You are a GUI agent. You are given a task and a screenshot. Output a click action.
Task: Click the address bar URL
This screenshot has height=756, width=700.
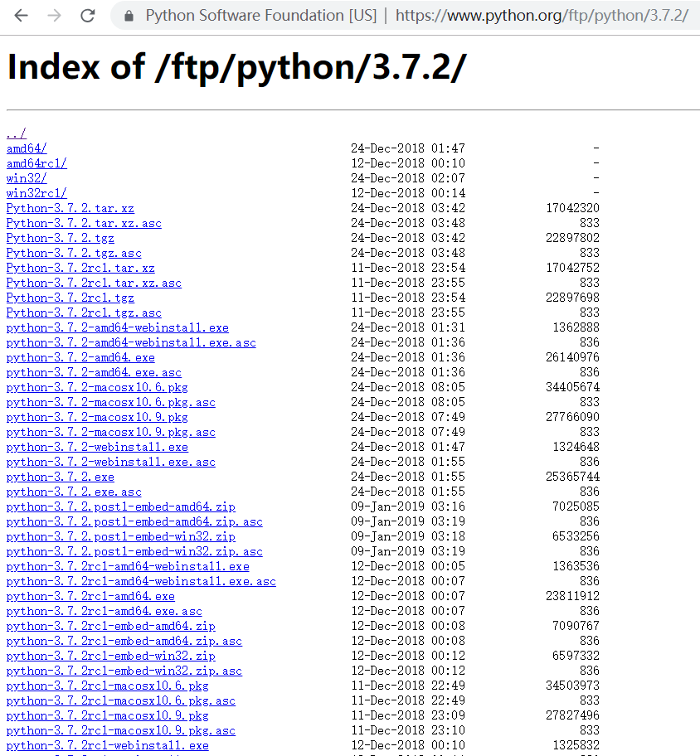click(x=542, y=16)
